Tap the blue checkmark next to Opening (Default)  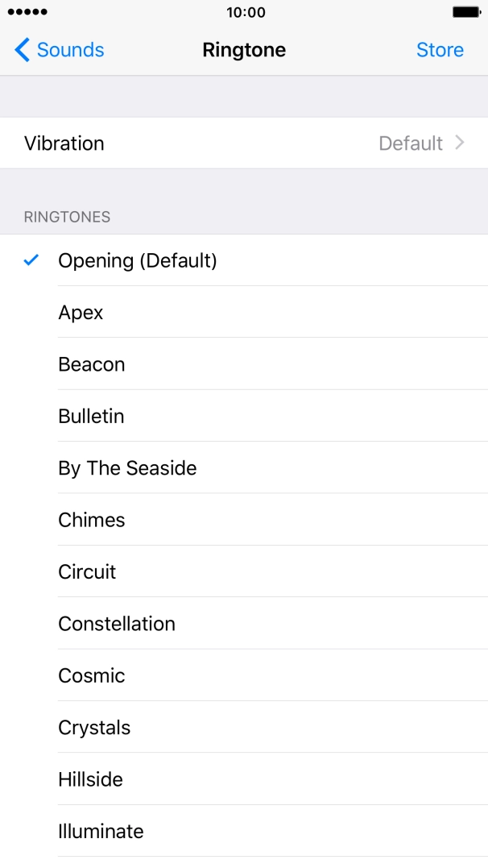point(30,260)
